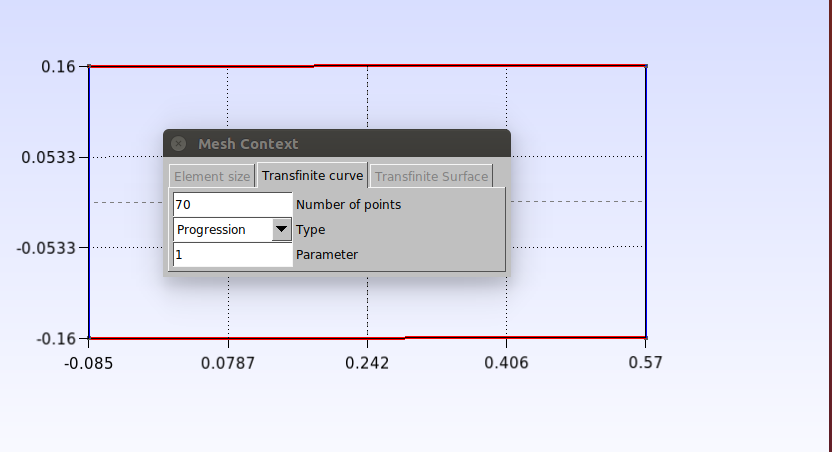
Task: Select the Transfinite curve tab
Action: pos(312,176)
